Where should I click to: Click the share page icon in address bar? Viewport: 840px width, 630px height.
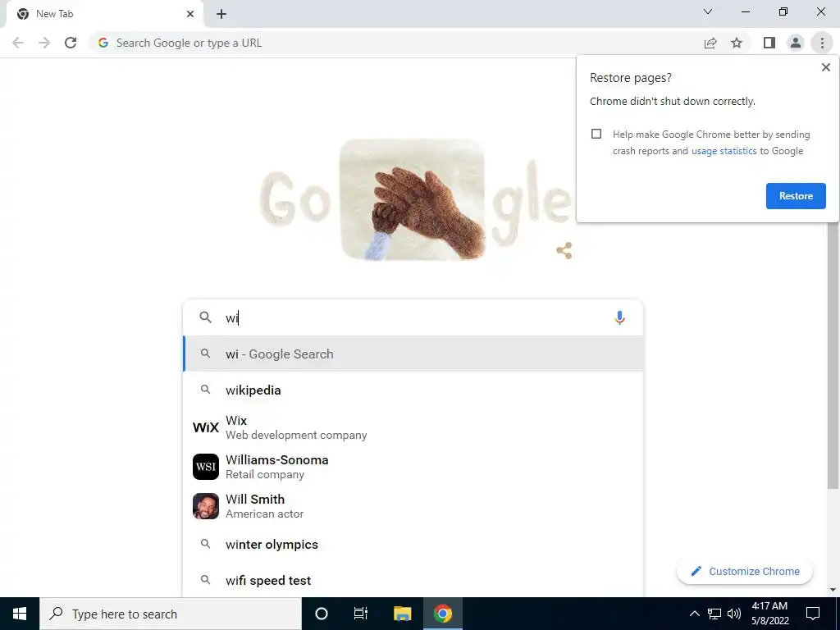pos(710,43)
